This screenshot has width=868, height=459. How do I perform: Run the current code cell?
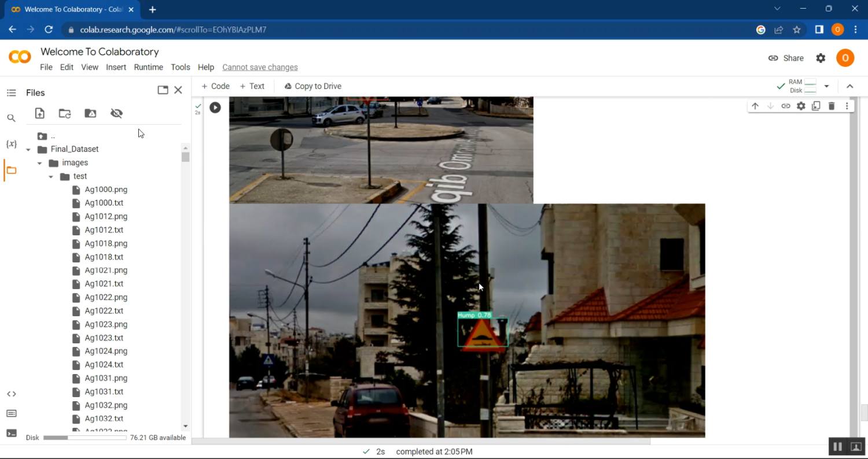(215, 108)
